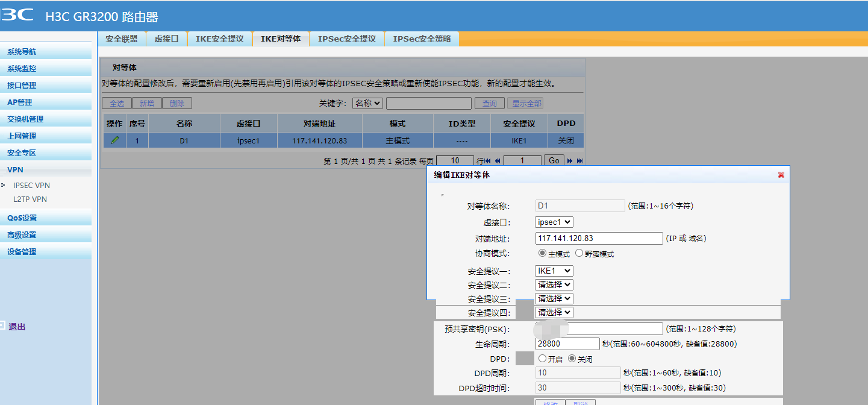Click the green pencil edit icon for D1
The image size is (868, 405).
coord(114,140)
